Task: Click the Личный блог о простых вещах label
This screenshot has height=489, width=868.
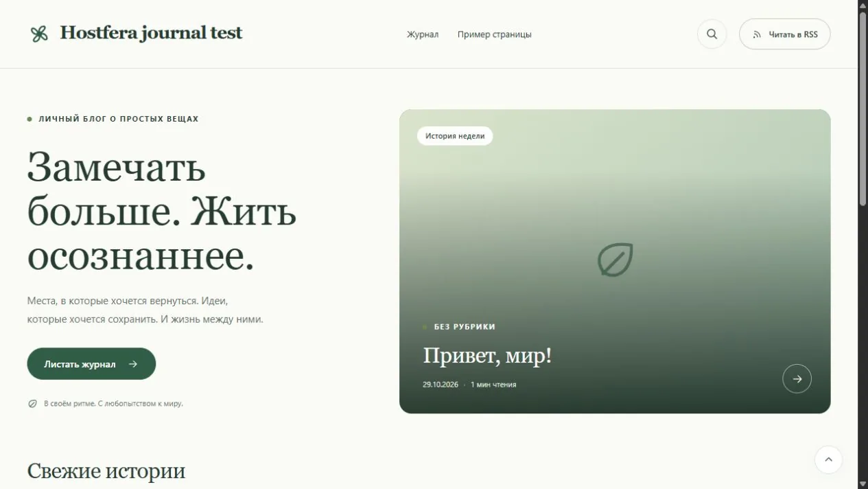Action: pos(118,119)
